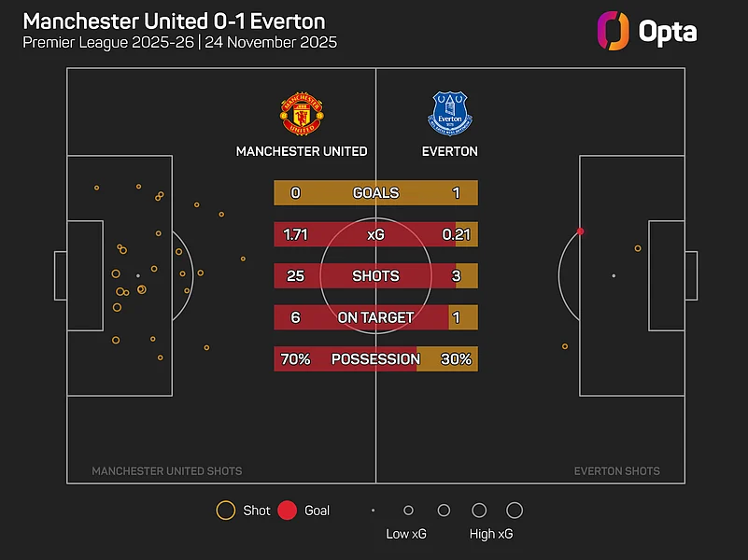Click the EVERTON team name
The width and height of the screenshot is (748, 560).
click(x=450, y=151)
